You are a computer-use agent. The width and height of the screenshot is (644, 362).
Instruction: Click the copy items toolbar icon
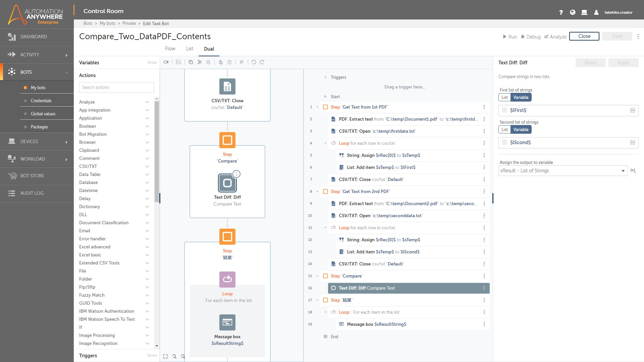pos(191,62)
